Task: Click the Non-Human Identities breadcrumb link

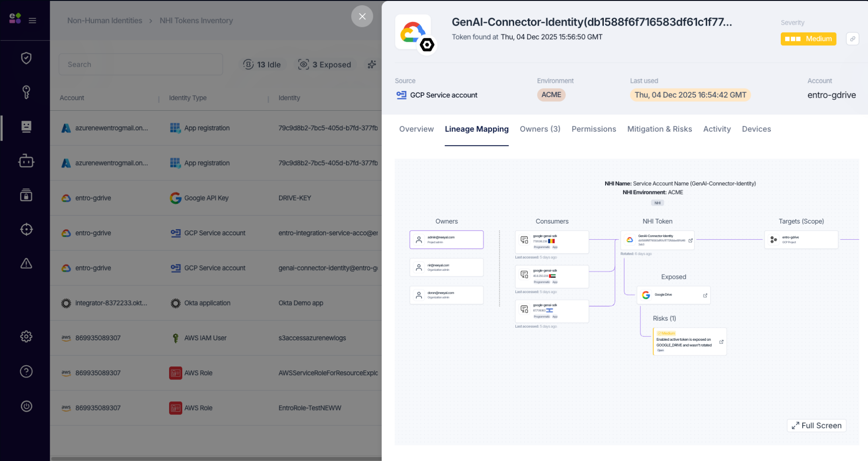Action: [105, 20]
